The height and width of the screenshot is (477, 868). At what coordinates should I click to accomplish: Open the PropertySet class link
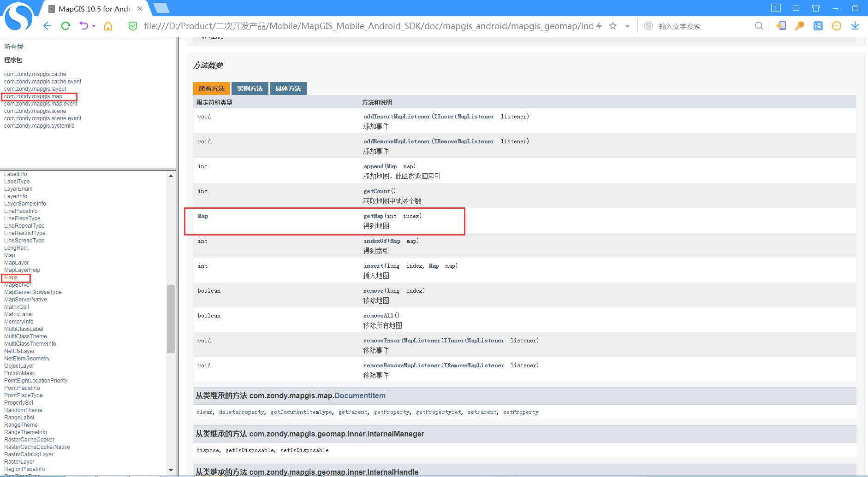(x=18, y=403)
